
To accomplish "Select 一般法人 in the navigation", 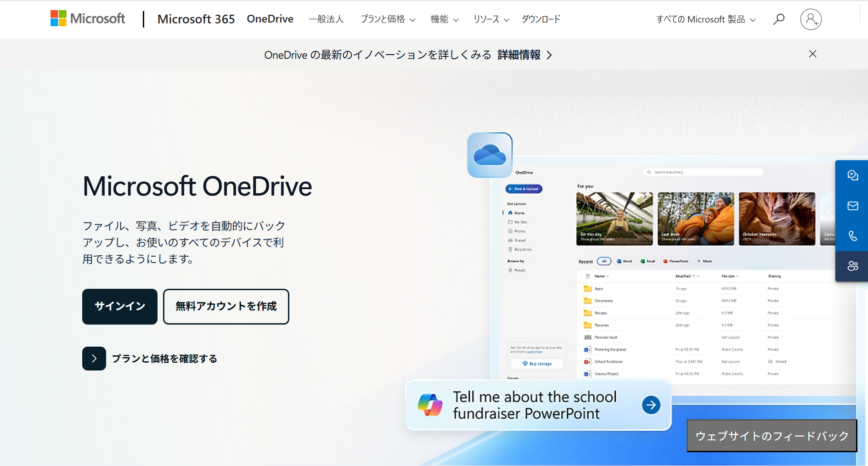I will point(326,19).
